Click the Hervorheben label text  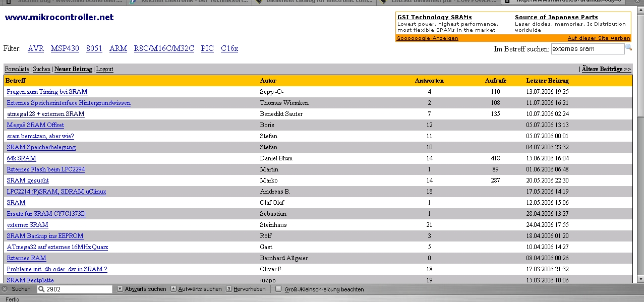tap(250, 289)
